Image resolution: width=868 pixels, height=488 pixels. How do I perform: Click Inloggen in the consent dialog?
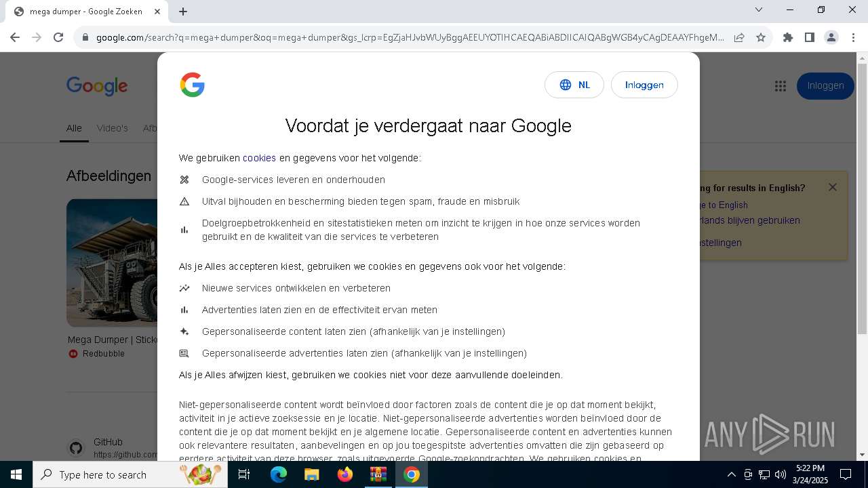(x=644, y=85)
